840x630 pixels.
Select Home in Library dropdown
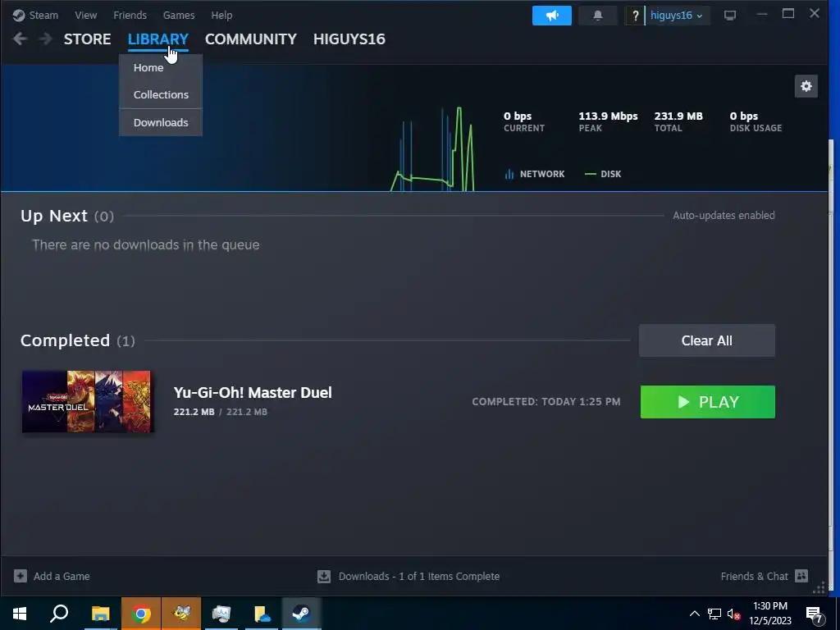pyautogui.click(x=161, y=67)
